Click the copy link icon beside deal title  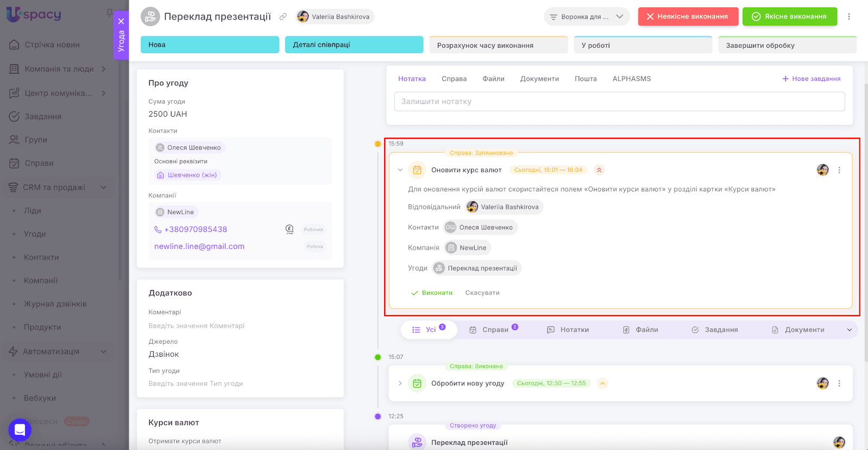[x=283, y=17]
